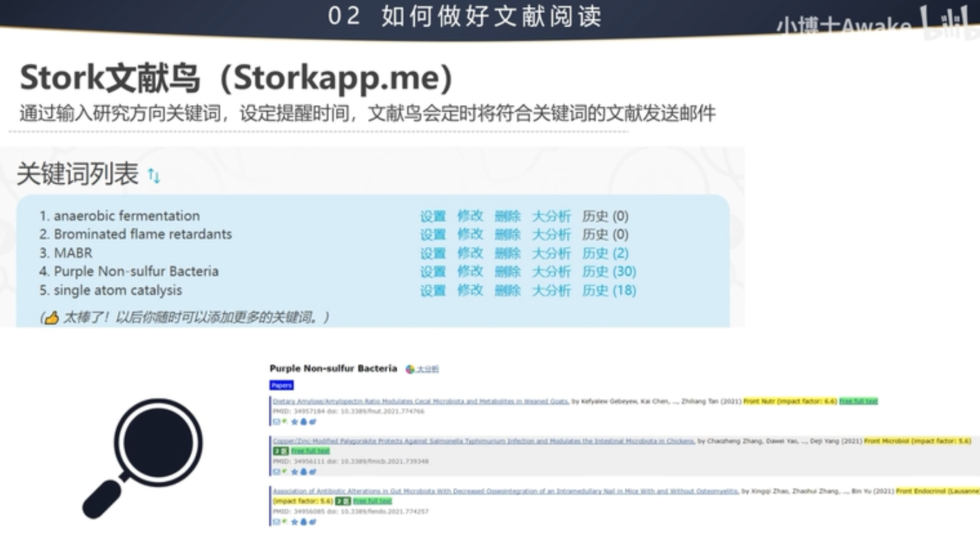Click 删除 for anaerobic fermentation

click(508, 216)
